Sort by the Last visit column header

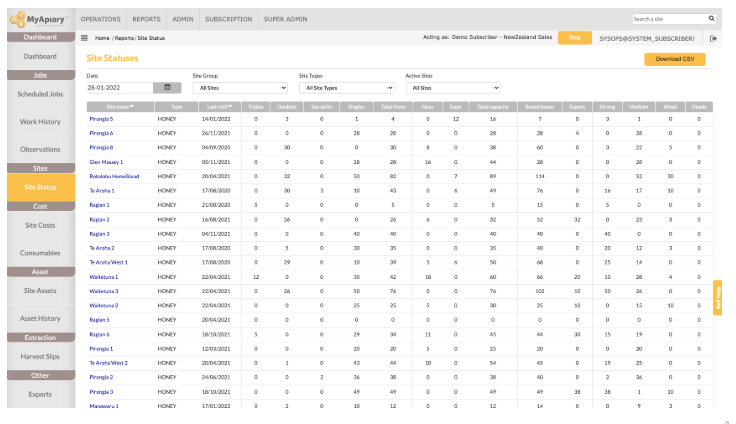[x=219, y=106]
